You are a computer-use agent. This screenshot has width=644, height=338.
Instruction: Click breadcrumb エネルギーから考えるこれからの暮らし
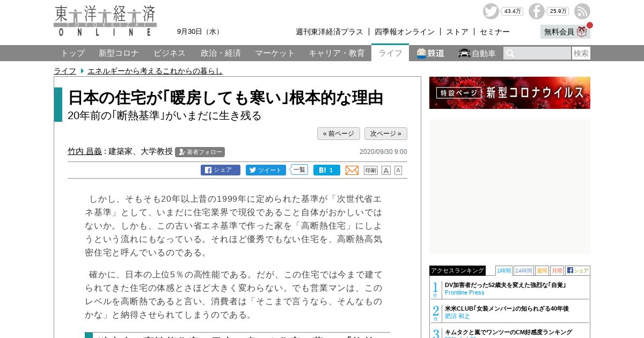[x=155, y=71]
